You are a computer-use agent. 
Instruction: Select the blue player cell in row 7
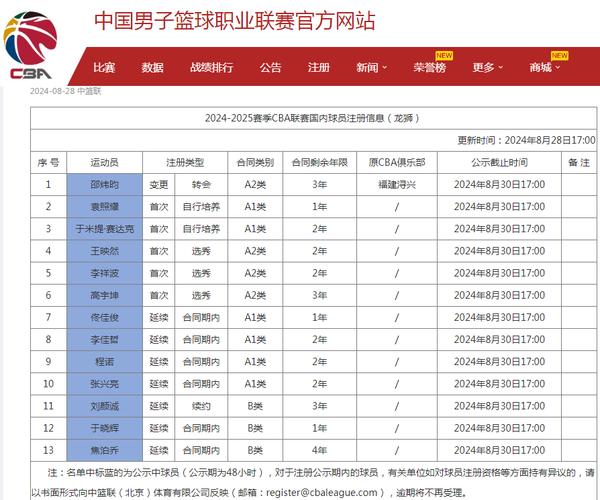point(104,318)
